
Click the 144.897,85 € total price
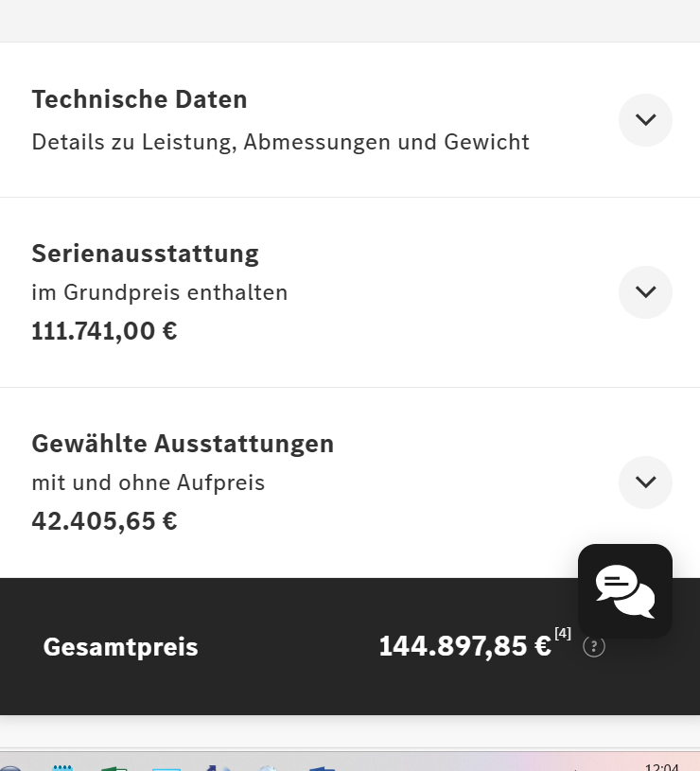click(x=464, y=646)
